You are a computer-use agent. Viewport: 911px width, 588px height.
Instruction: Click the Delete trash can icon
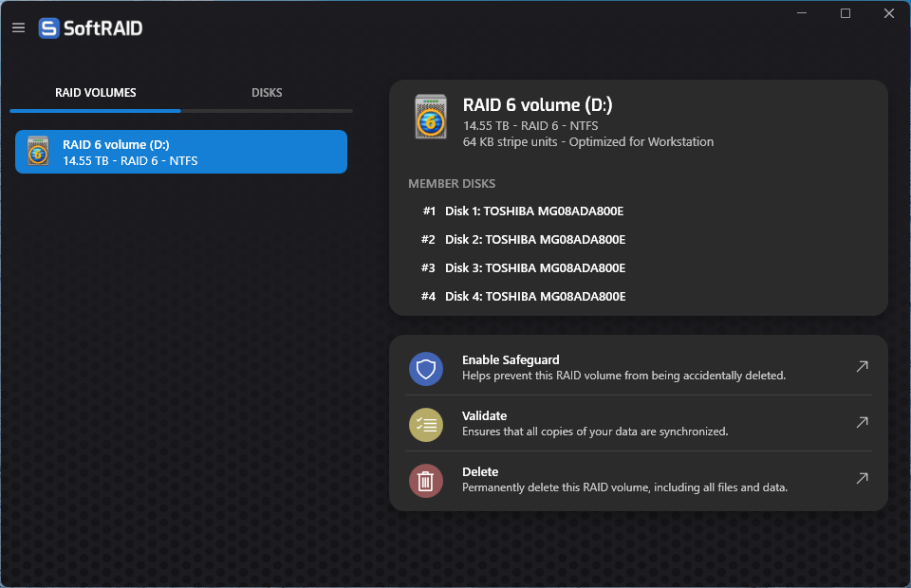click(x=426, y=481)
